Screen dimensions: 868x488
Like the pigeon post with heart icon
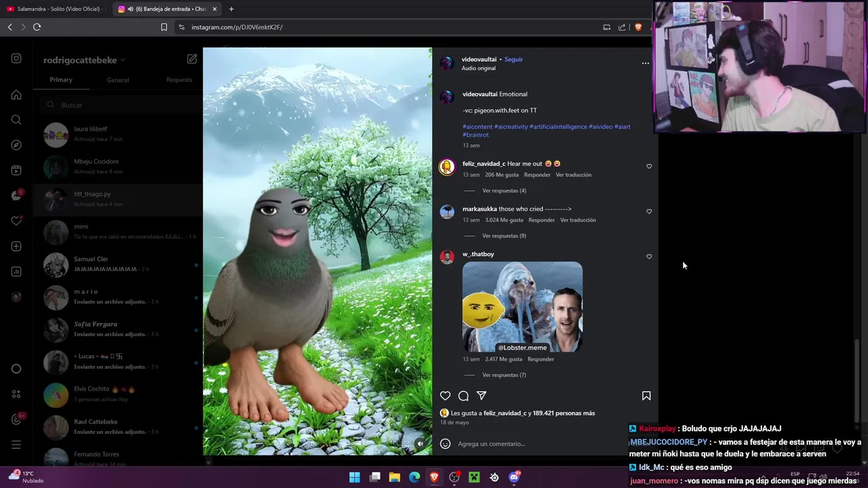click(446, 396)
